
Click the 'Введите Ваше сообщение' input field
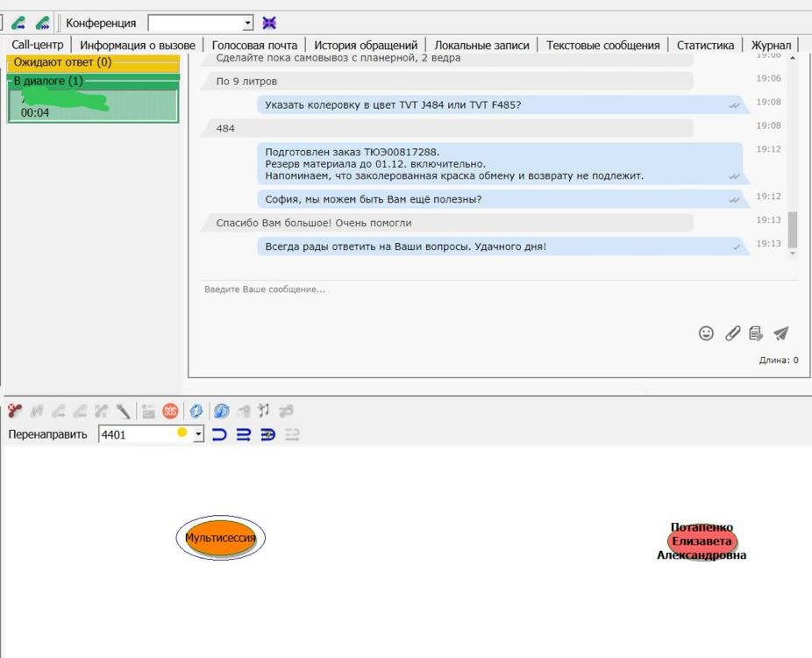point(491,290)
